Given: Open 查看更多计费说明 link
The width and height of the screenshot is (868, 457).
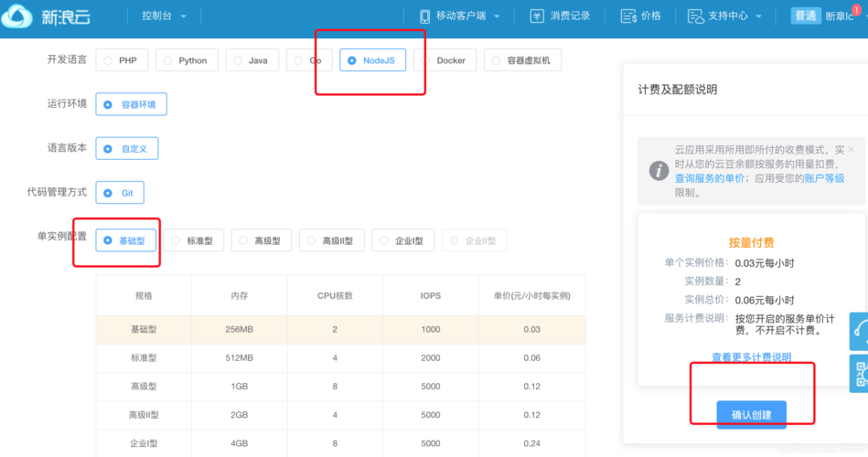Looking at the screenshot, I should pyautogui.click(x=751, y=356).
